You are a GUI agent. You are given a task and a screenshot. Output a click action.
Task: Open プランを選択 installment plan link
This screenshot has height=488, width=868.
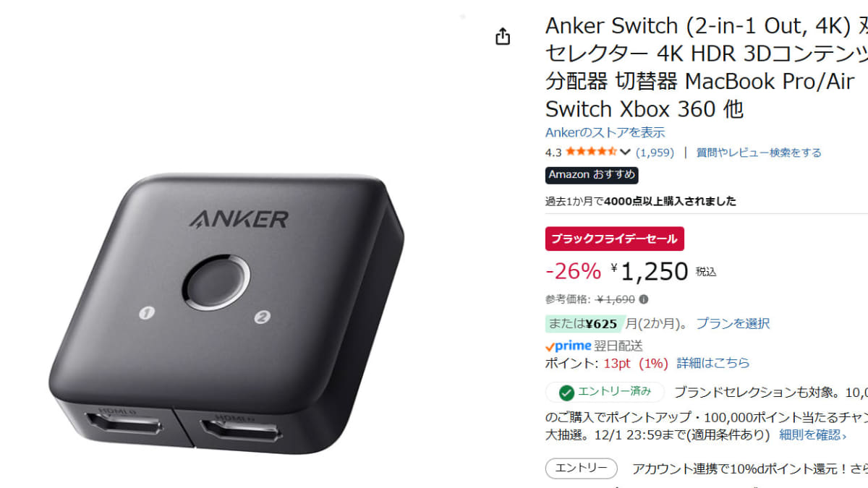(x=733, y=323)
